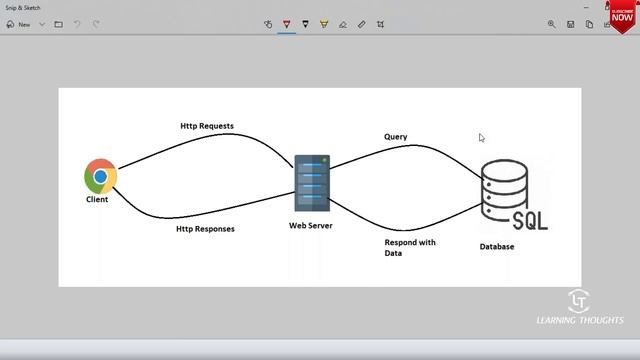Click the Chrome logo in diagram
The height and width of the screenshot is (360, 640).
tap(100, 176)
